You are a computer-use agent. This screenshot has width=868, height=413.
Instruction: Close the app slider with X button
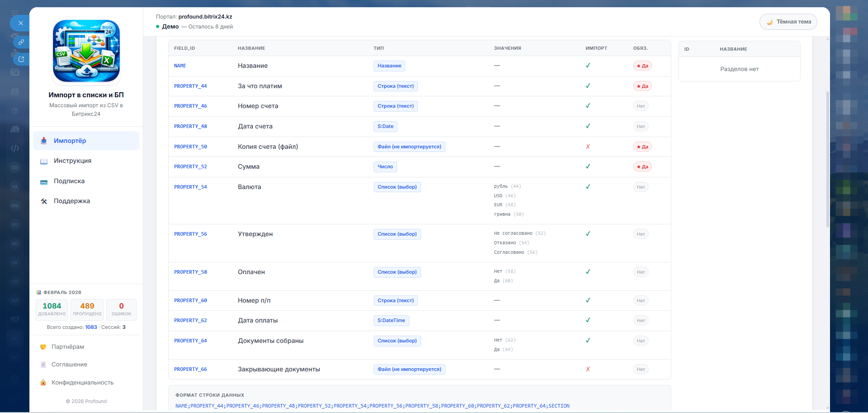20,23
